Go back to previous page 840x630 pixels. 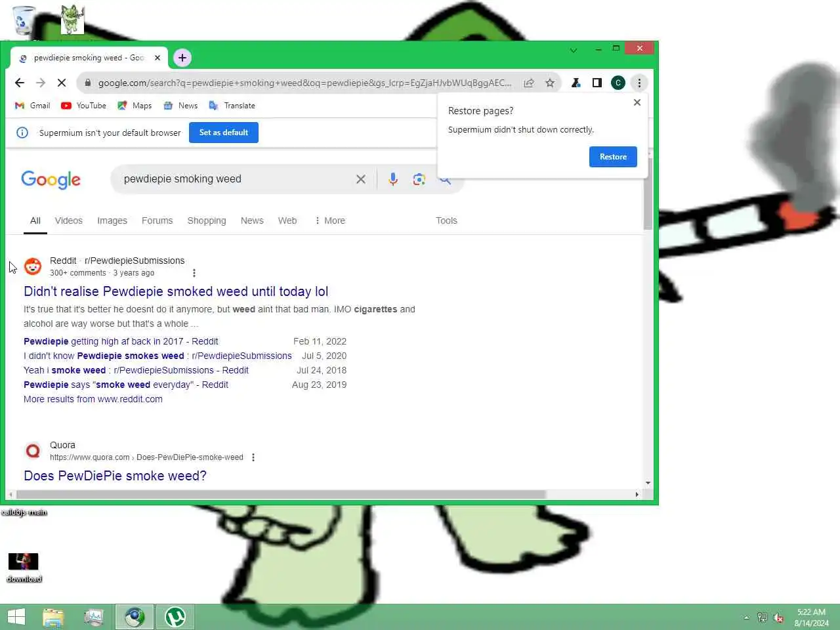(19, 83)
